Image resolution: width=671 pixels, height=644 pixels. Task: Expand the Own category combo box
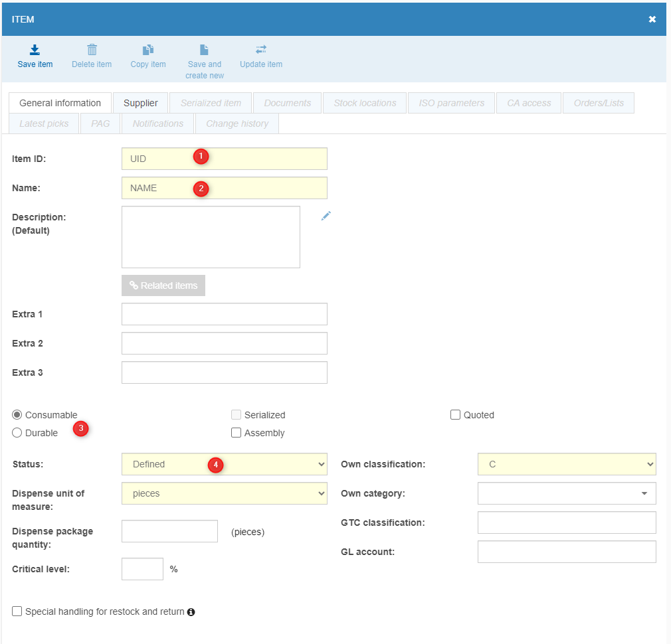click(567, 493)
